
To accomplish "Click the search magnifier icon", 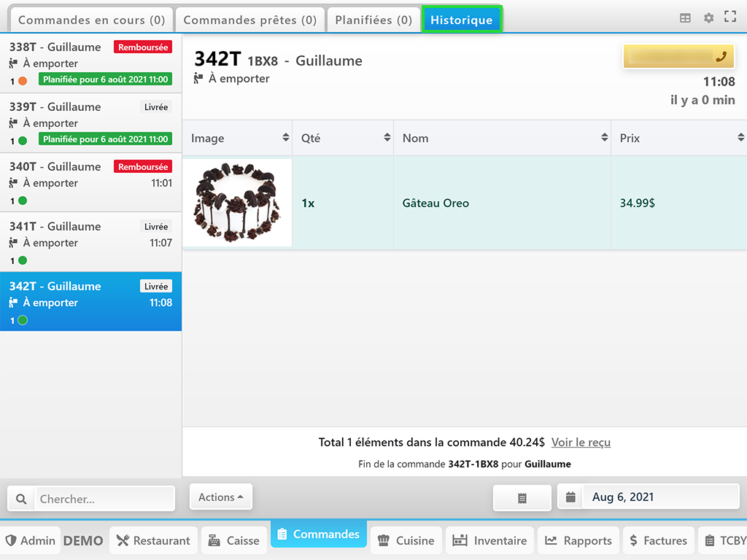I will pos(21,499).
